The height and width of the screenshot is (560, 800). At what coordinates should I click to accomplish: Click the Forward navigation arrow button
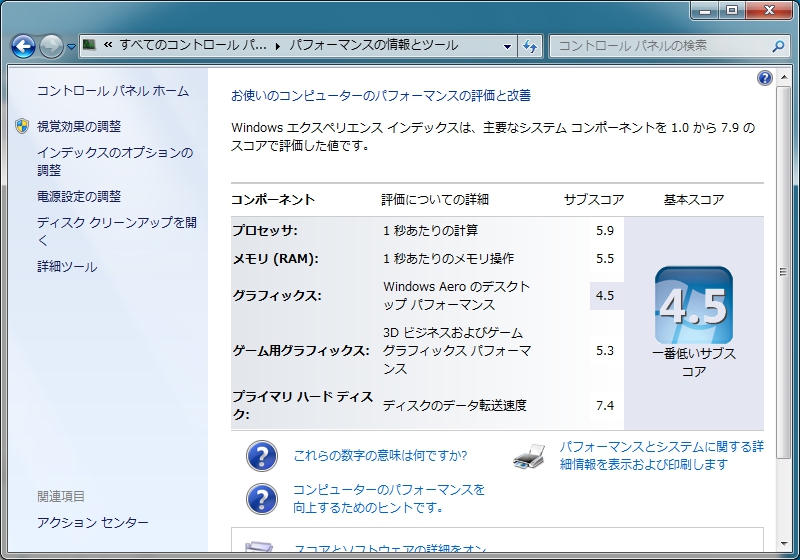pos(51,46)
